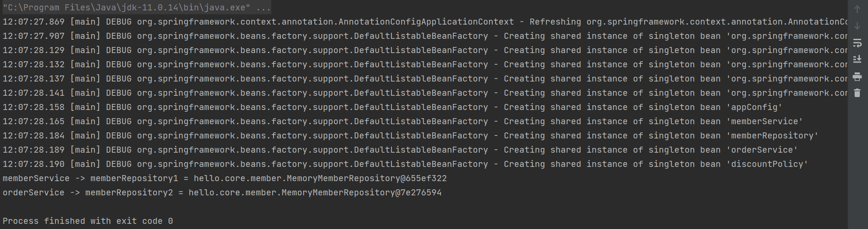
Task: Click the 'orderService' bean name in log
Action: tap(762, 150)
